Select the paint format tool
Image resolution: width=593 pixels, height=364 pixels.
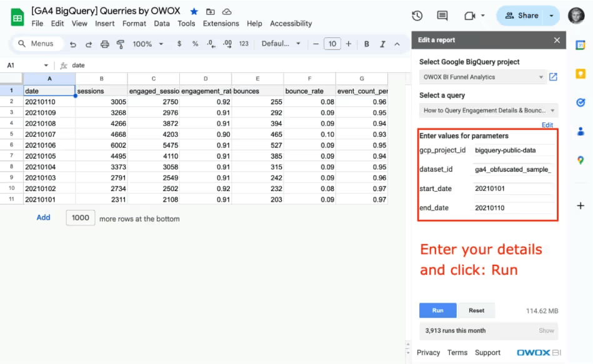coord(120,44)
